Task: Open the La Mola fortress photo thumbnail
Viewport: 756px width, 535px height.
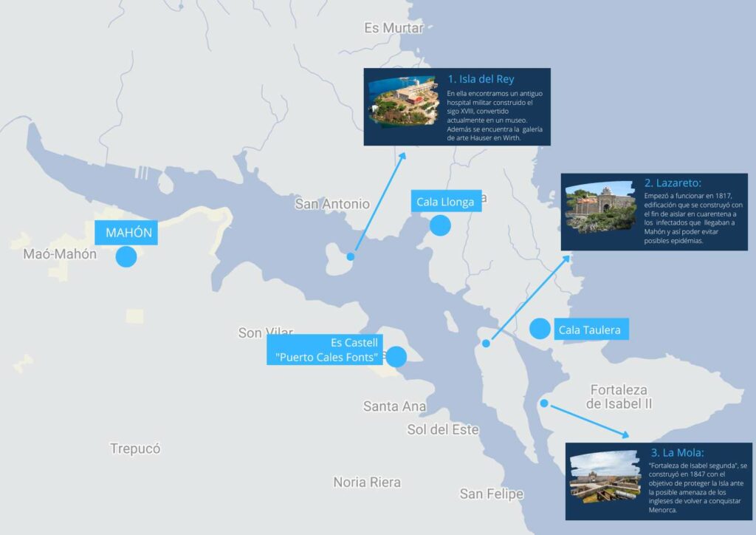Action: (605, 477)
